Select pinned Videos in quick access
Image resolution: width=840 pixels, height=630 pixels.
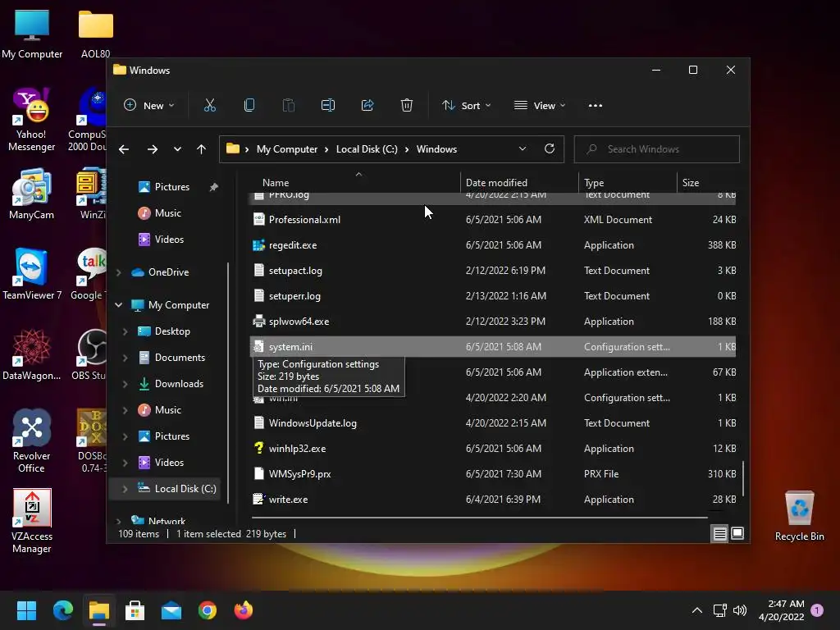(169, 240)
